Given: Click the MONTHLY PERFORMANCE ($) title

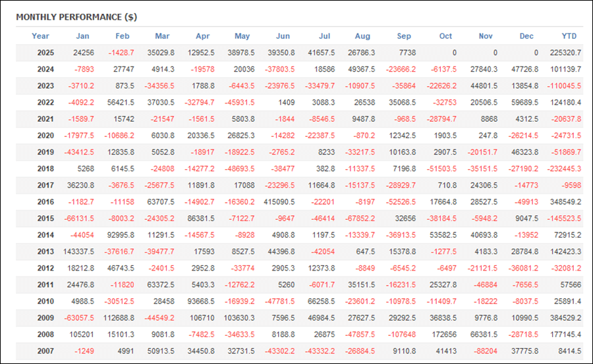Looking at the screenshot, I should (76, 16).
